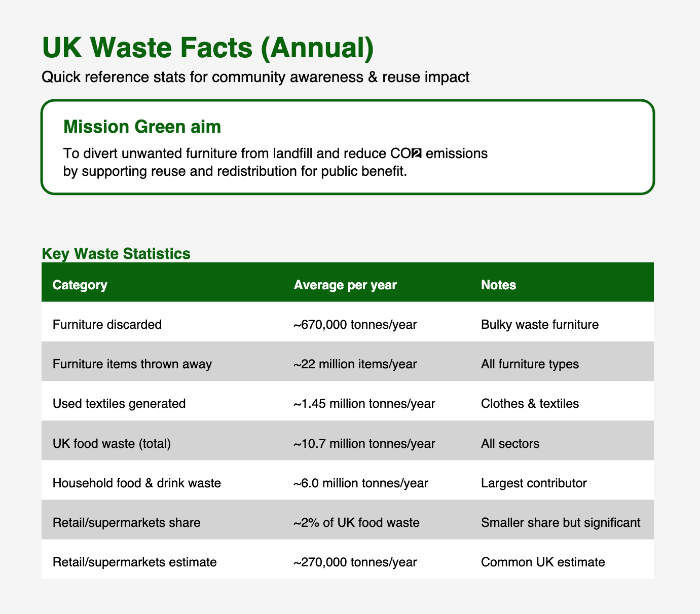Select the Largest contributor note
Screen dimensions: 700x614
coord(533,483)
